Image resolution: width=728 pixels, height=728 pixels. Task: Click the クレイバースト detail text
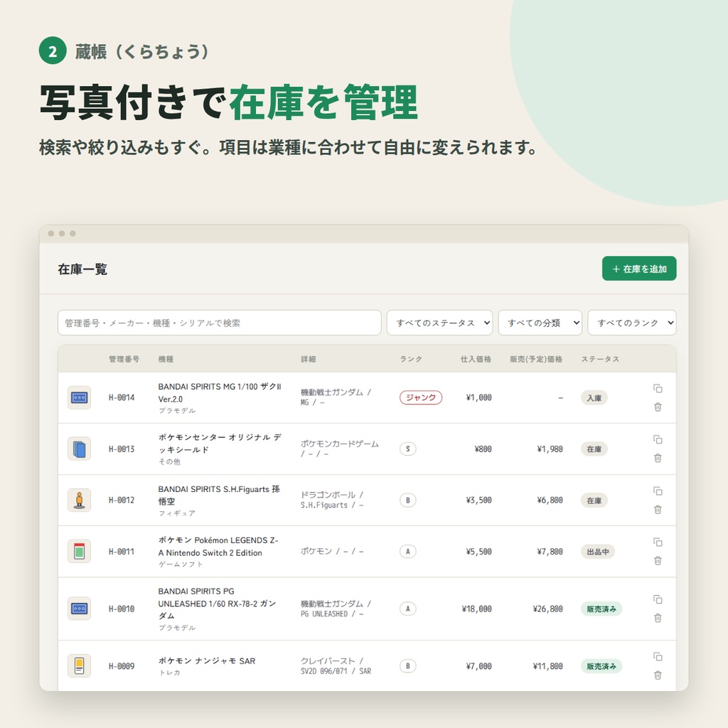point(336,665)
